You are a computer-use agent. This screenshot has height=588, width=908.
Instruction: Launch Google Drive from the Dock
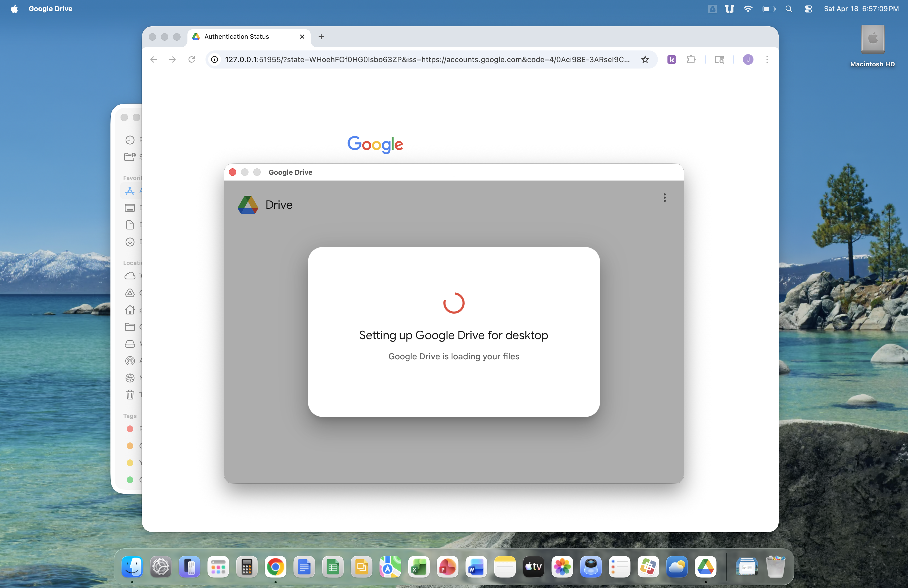tap(705, 566)
